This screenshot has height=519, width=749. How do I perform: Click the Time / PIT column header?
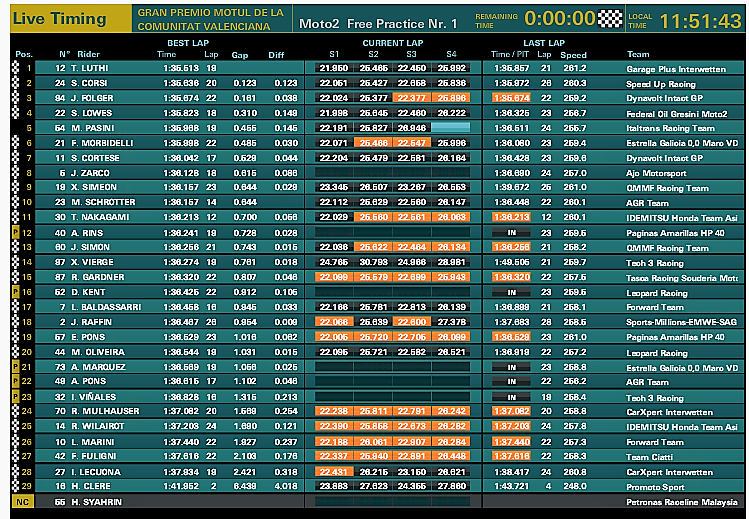click(x=510, y=54)
